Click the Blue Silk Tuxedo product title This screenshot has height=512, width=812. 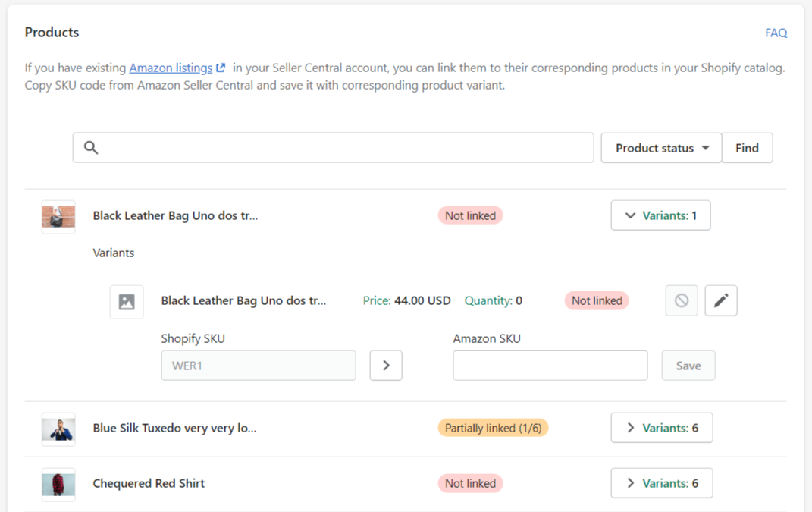(x=174, y=428)
